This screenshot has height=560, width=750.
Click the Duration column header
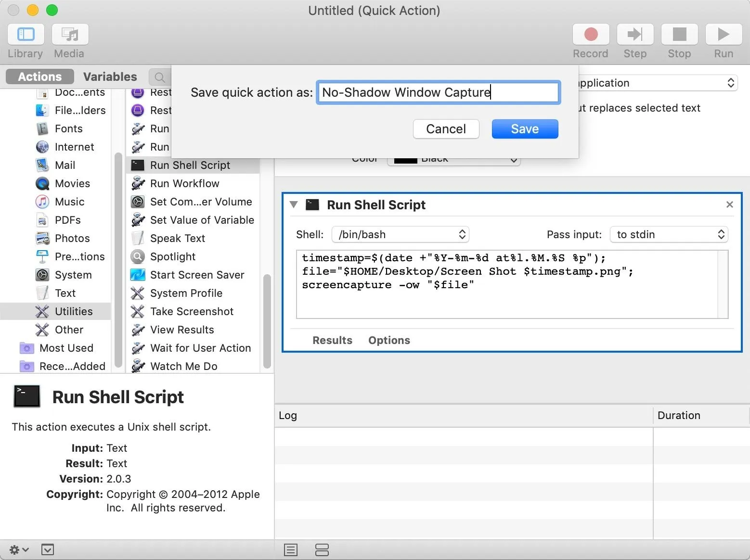point(701,415)
